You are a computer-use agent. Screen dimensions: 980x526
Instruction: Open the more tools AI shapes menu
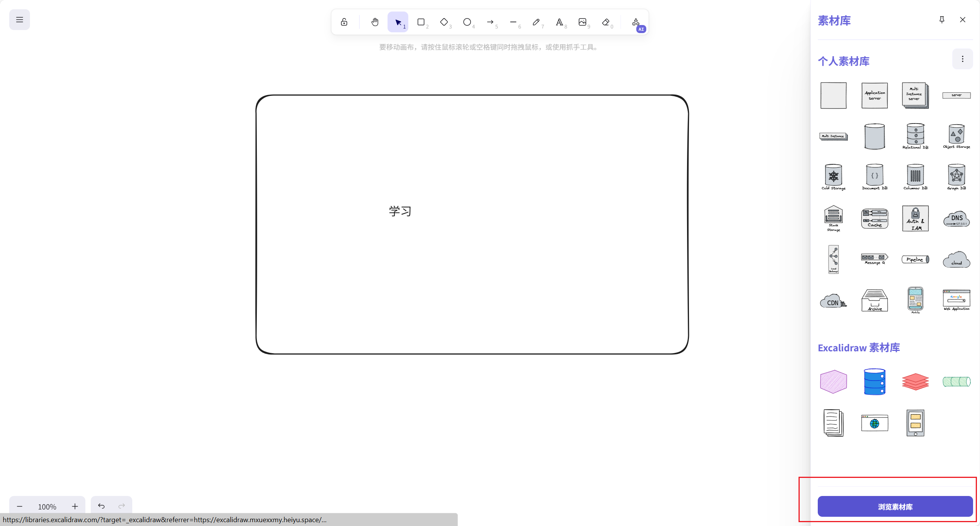pyautogui.click(x=636, y=22)
